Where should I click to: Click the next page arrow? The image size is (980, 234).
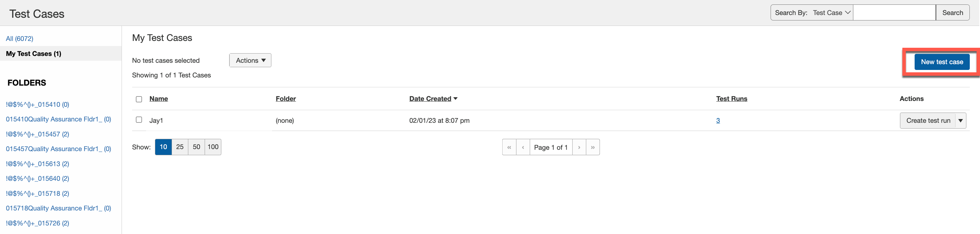(579, 147)
